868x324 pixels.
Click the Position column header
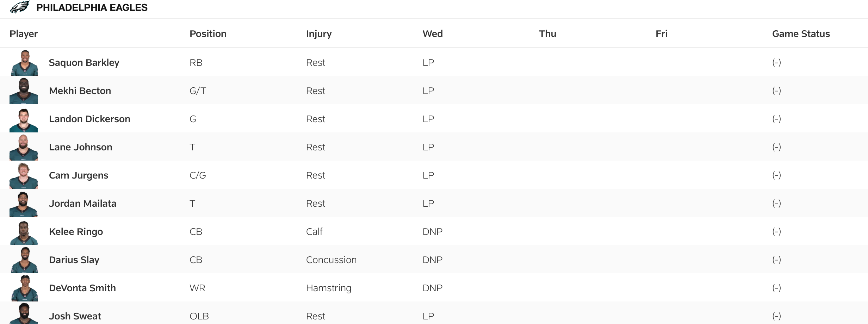(208, 34)
